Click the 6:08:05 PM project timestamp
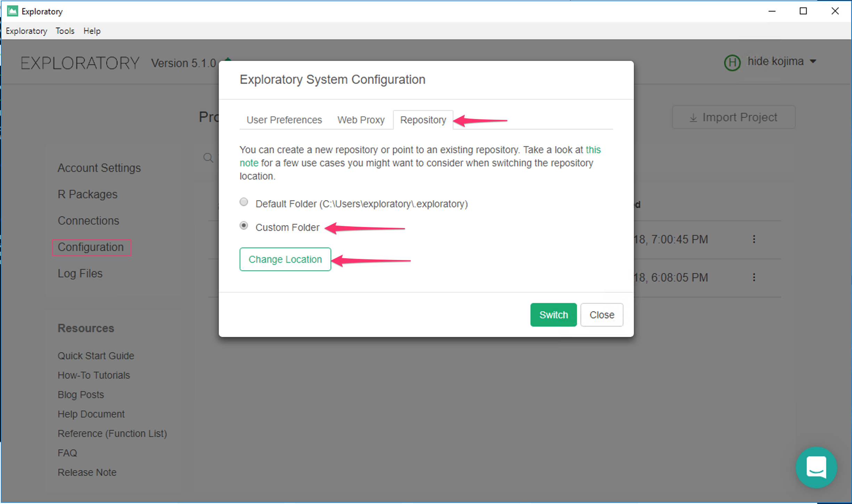Image resolution: width=852 pixels, height=504 pixels. (671, 278)
